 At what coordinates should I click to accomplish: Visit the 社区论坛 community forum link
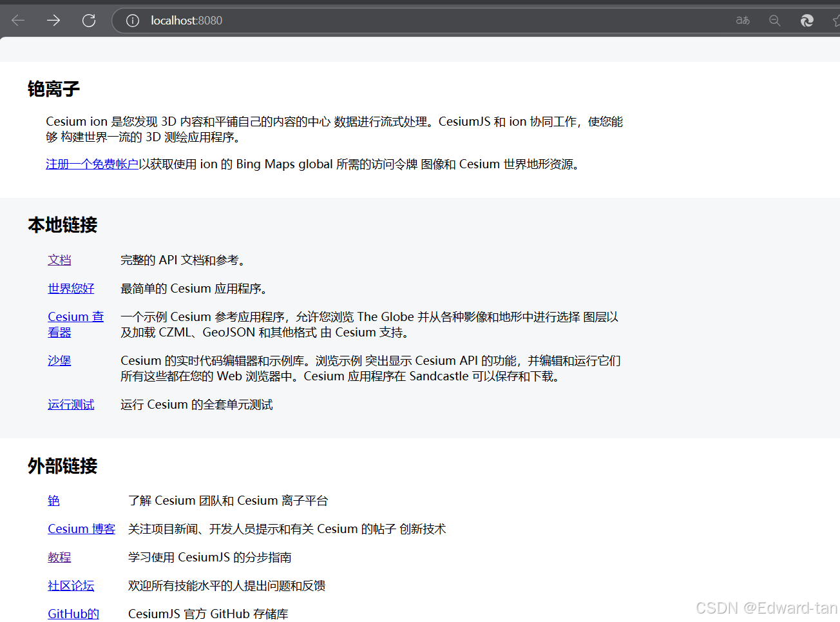coord(71,585)
